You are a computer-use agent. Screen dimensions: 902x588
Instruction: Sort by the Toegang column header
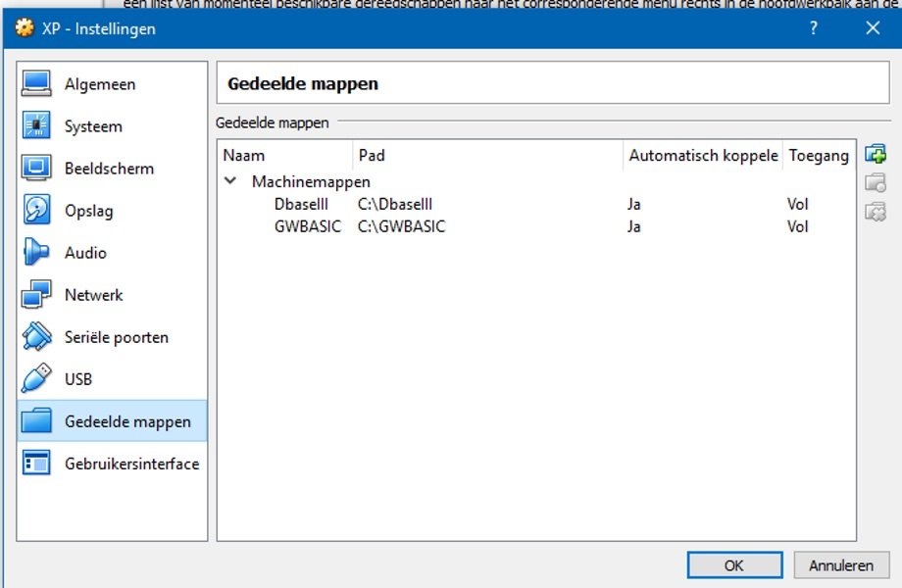pos(819,155)
